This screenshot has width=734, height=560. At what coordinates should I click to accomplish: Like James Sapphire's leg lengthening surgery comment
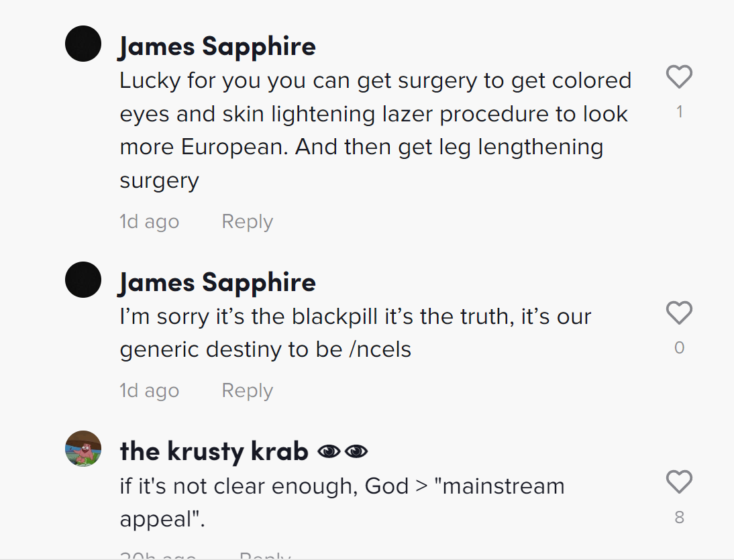click(x=679, y=77)
